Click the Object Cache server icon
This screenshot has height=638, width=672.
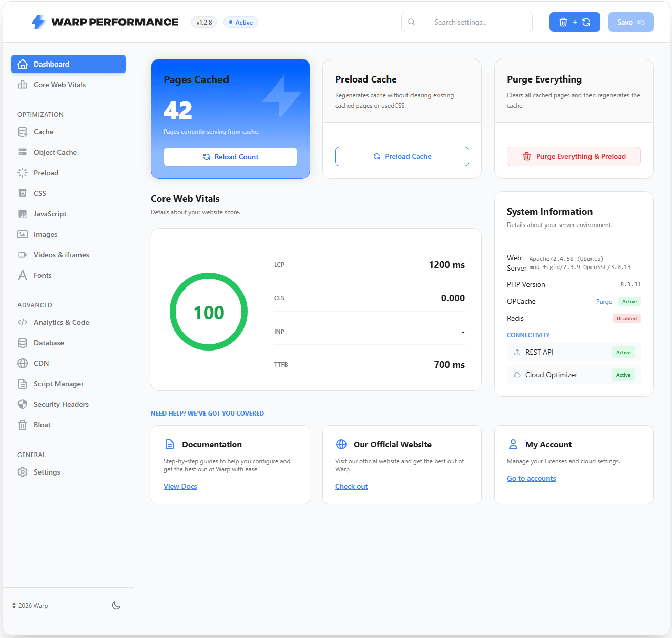[23, 152]
